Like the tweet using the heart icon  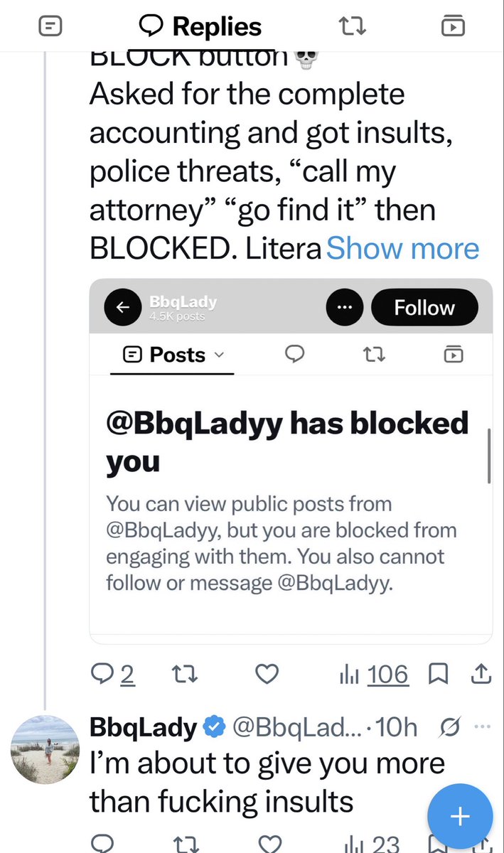(x=267, y=674)
